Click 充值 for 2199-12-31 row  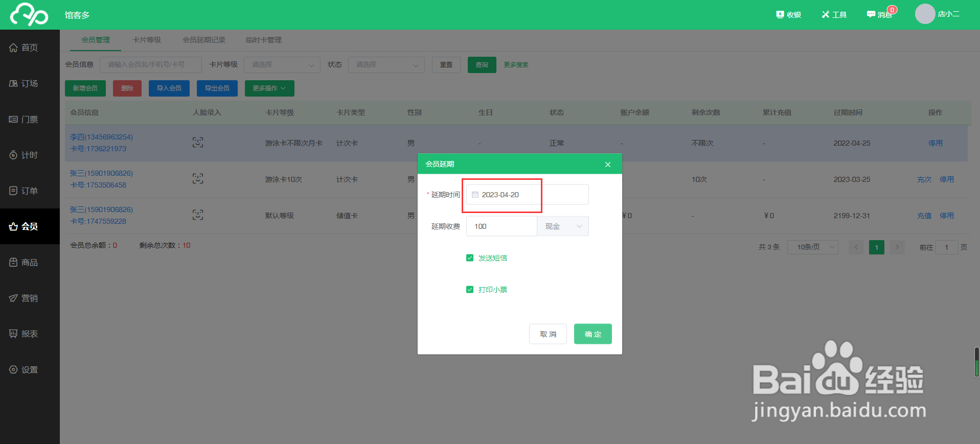924,216
